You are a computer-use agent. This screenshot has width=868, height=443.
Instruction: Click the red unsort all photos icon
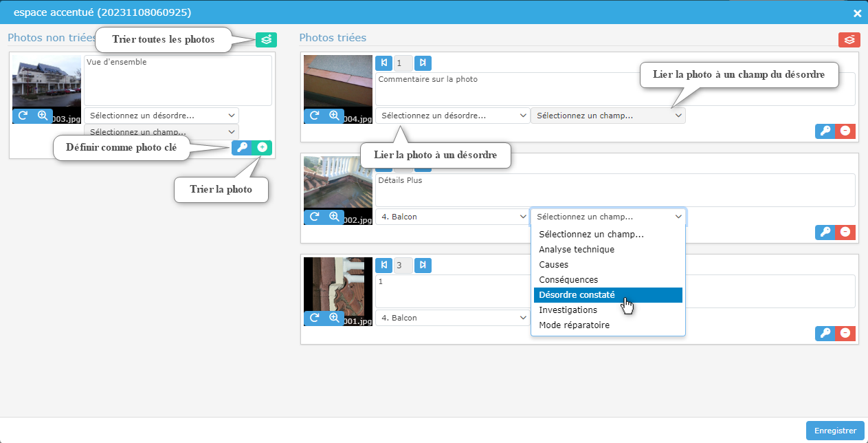coord(849,40)
